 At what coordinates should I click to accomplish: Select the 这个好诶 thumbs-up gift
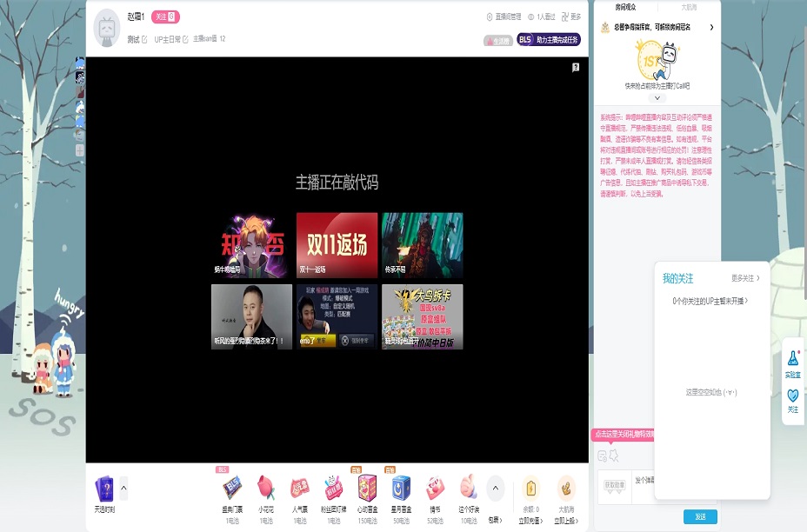[469, 498]
